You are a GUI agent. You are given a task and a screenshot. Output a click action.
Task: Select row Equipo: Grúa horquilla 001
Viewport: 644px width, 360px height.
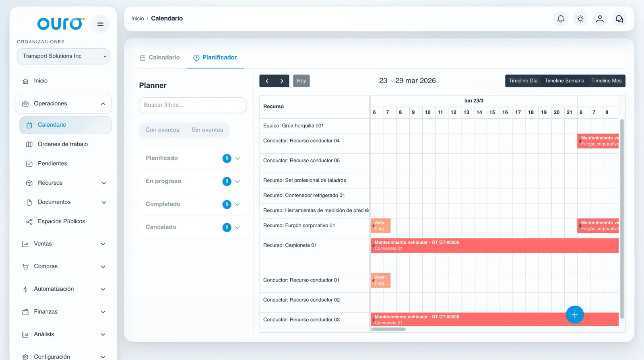pyautogui.click(x=314, y=126)
